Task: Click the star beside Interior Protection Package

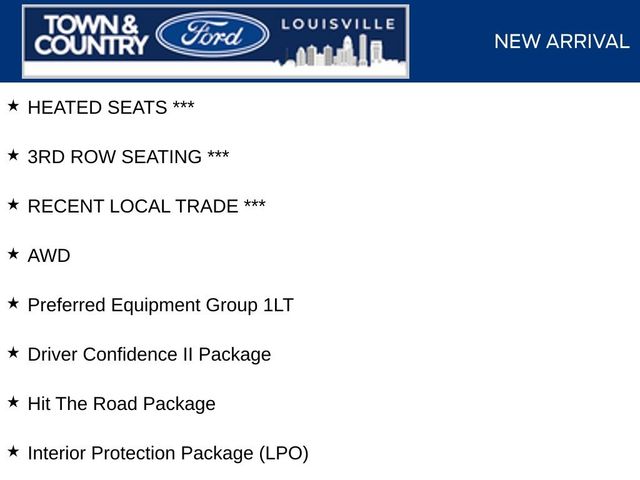Action: 13,452
